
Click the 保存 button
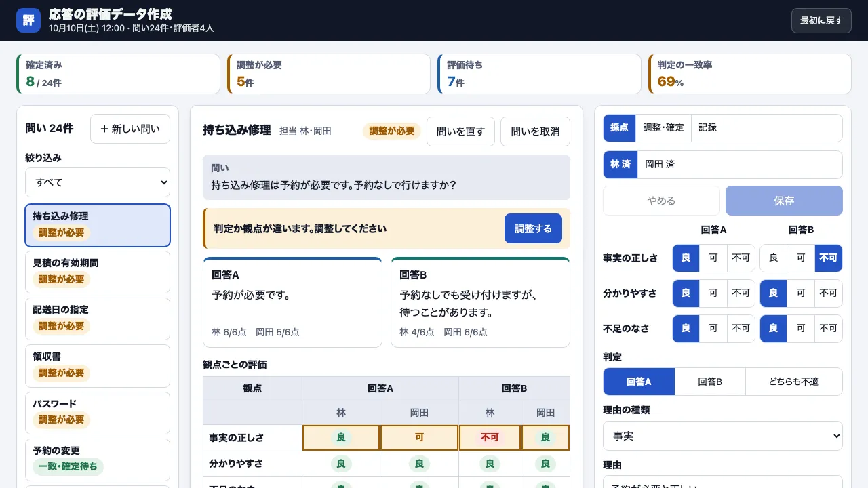click(784, 201)
